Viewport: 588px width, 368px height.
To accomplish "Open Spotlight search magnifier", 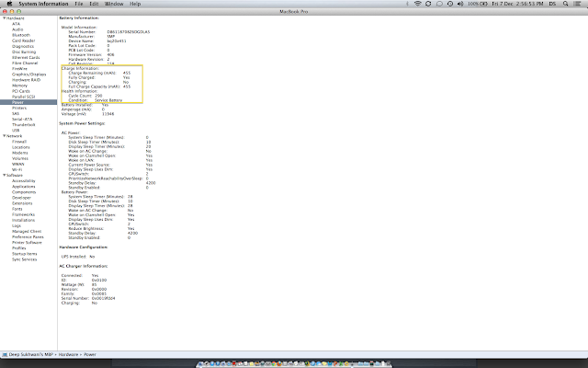I will coord(565,4).
